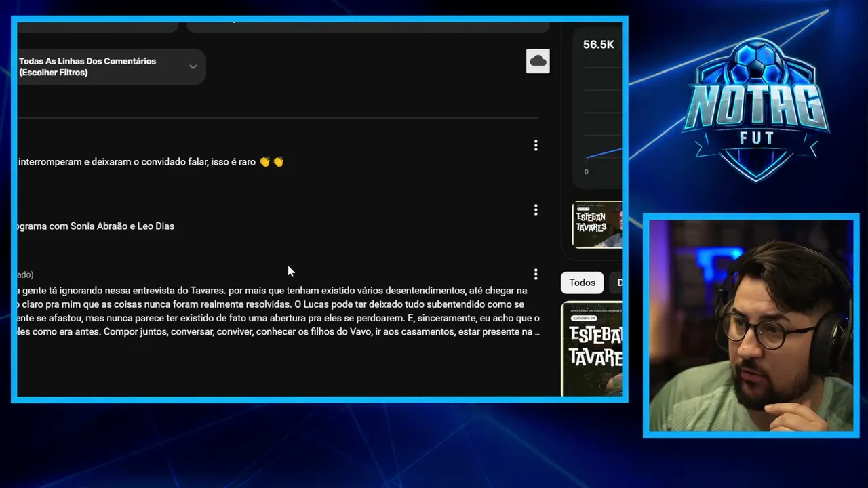This screenshot has height=488, width=868.
Task: Click the comment text about "entrevista do Tavares"
Action: click(279, 311)
